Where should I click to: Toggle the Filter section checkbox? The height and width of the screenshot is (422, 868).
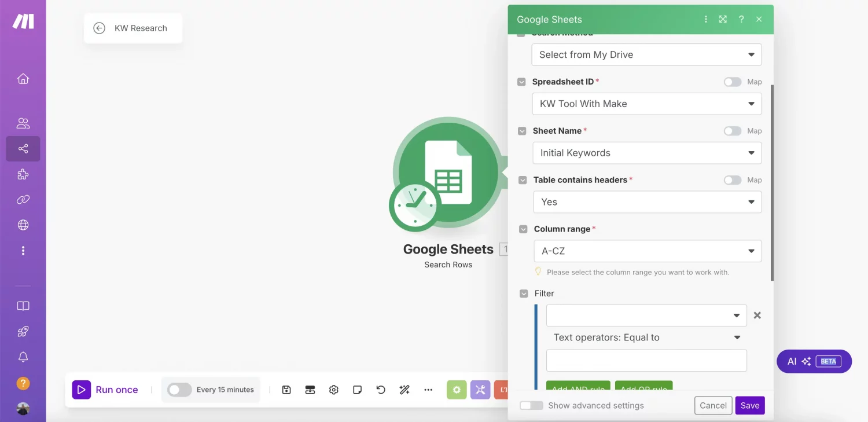[x=524, y=293]
